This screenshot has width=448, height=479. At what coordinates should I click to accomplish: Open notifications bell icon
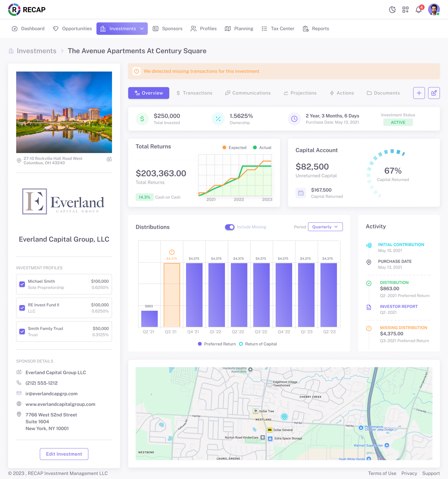tap(419, 10)
